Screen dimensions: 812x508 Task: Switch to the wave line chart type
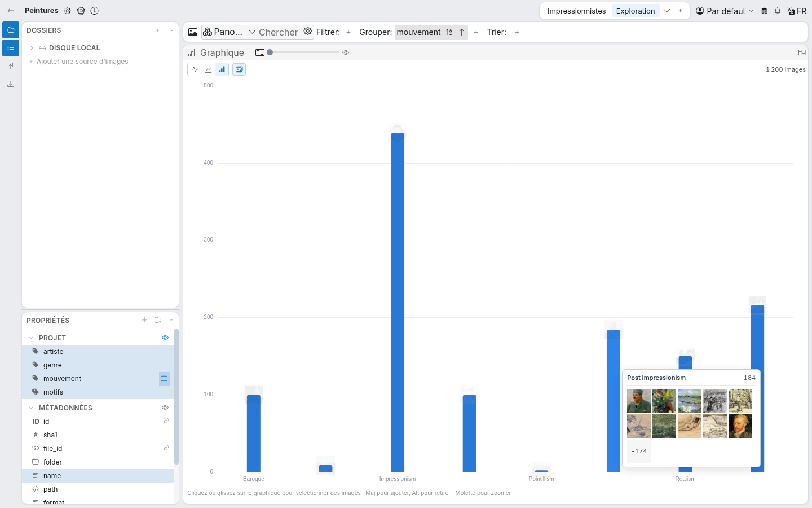195,69
